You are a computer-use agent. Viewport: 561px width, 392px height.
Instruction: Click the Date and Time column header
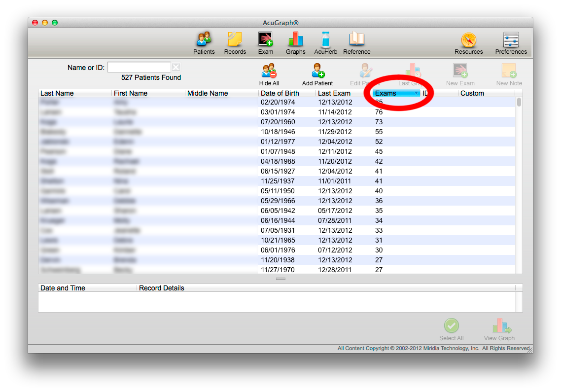(x=87, y=288)
